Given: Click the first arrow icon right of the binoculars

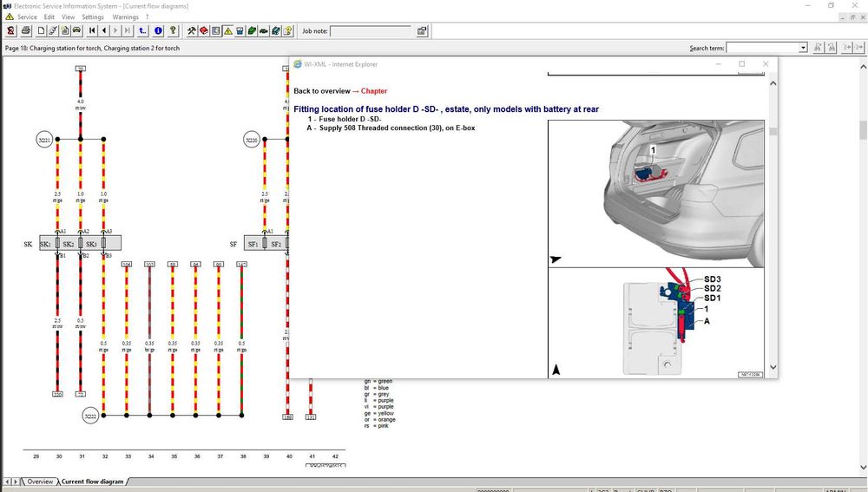Looking at the screenshot, I should (847, 48).
